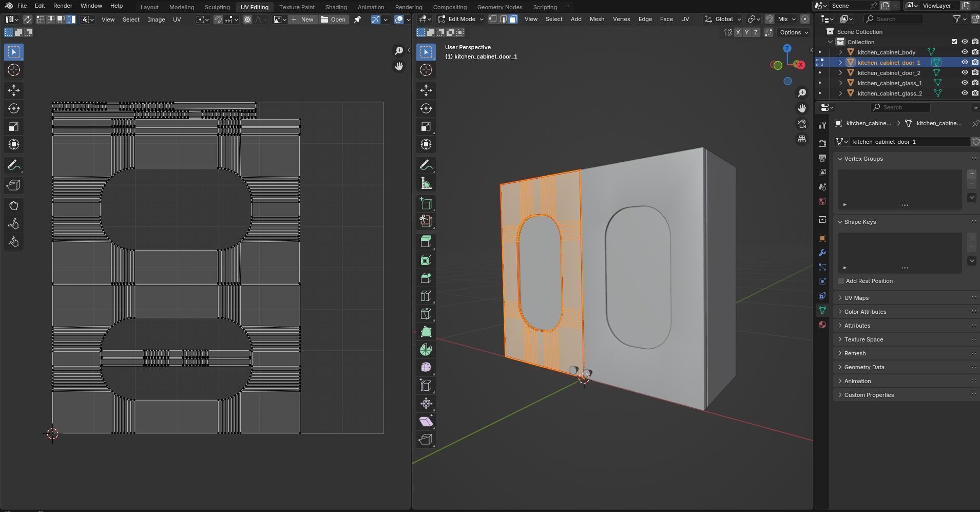Open the Render menu
The height and width of the screenshot is (512, 980).
point(63,6)
